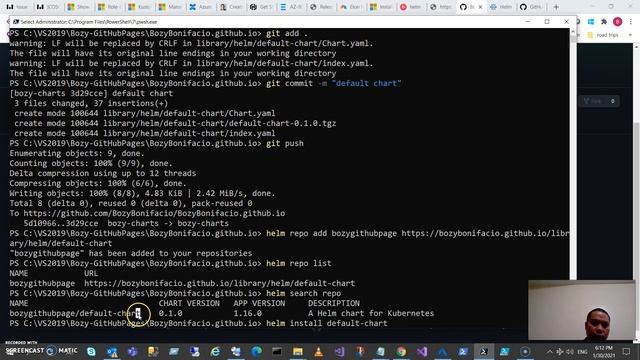The height and width of the screenshot is (360, 640).
Task: Open VLC media player taskbar icon
Action: click(x=318, y=351)
